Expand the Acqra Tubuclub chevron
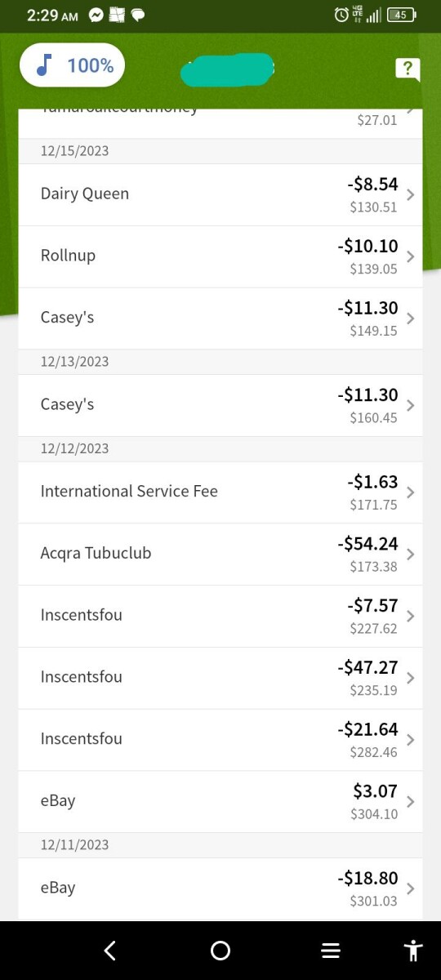441x980 pixels. coord(411,555)
